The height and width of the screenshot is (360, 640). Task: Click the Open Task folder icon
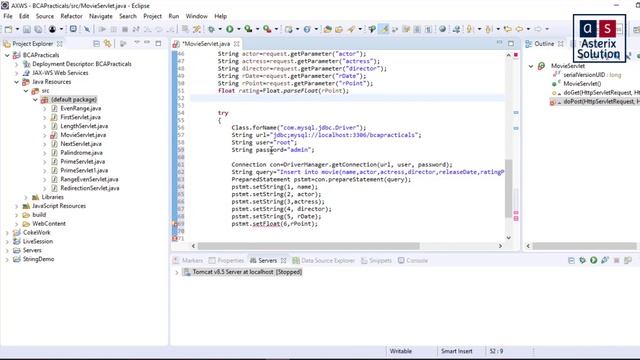339,29
